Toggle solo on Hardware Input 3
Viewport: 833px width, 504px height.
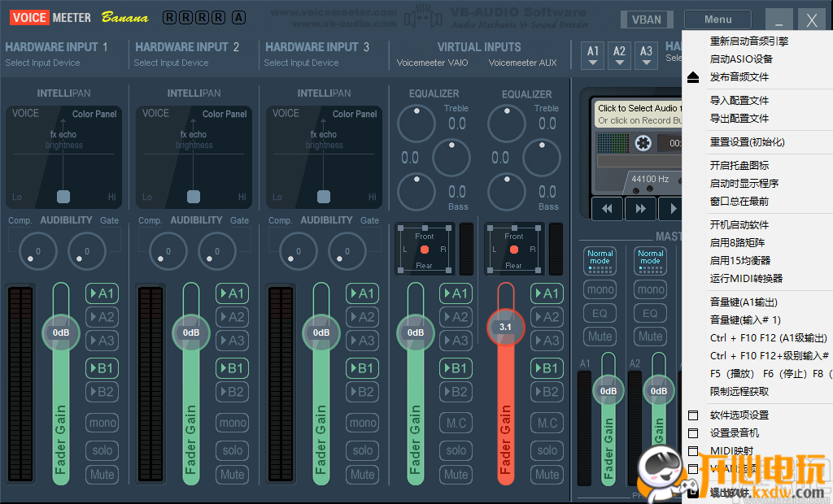click(x=363, y=450)
